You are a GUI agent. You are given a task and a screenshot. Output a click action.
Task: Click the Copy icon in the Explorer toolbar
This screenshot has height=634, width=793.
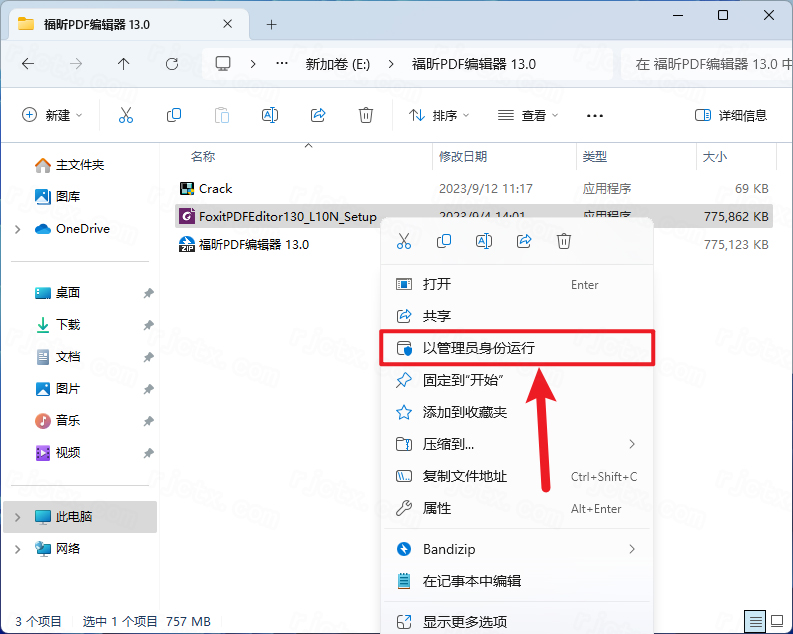(173, 115)
